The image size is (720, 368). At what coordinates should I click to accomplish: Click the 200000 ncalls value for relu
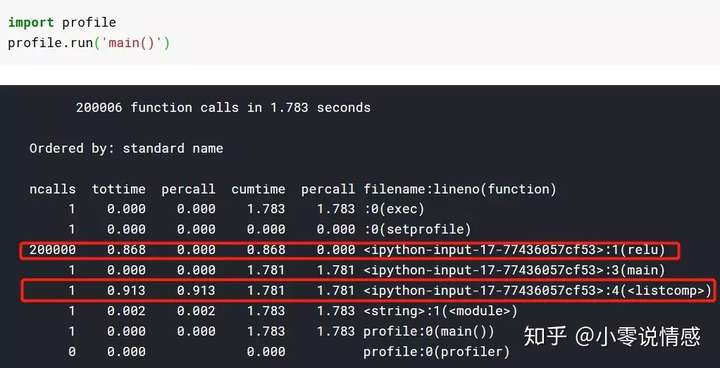[52, 250]
